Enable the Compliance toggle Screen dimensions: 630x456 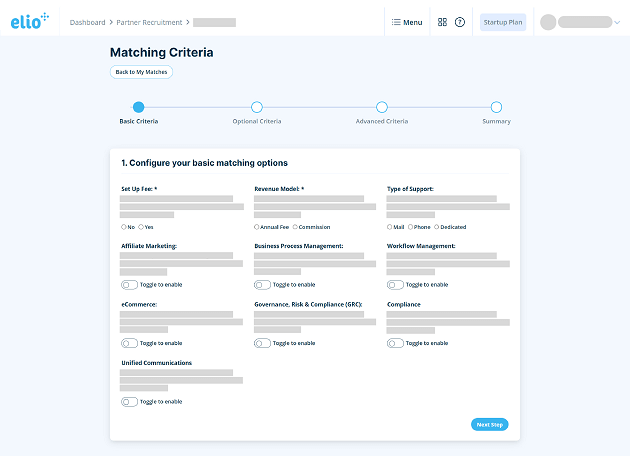(x=395, y=343)
